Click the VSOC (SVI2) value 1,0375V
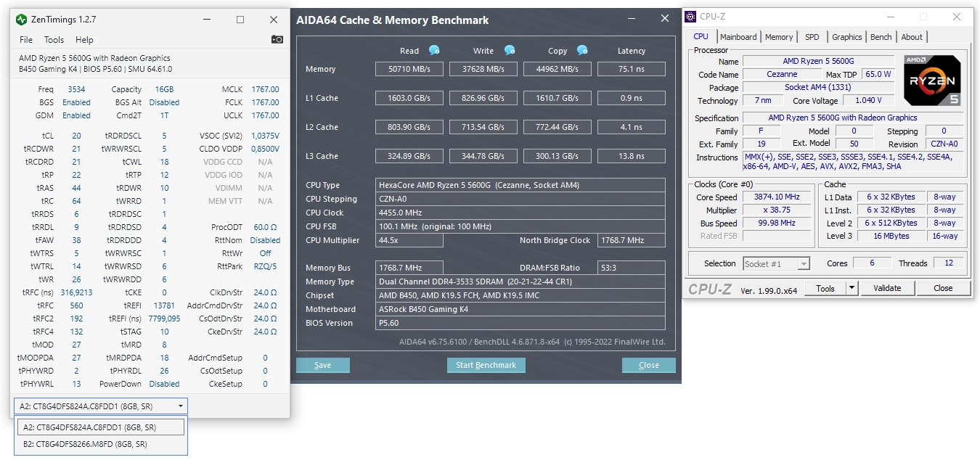 (x=265, y=136)
